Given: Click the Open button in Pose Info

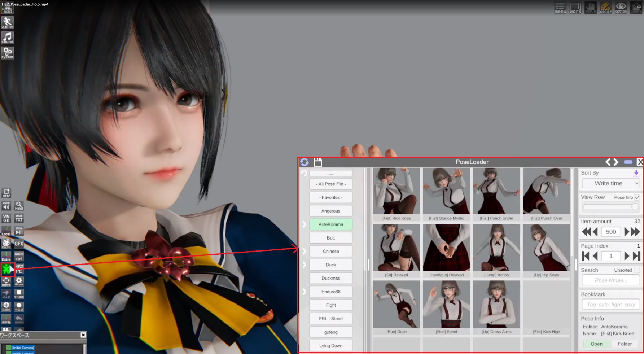Looking at the screenshot, I should point(596,344).
